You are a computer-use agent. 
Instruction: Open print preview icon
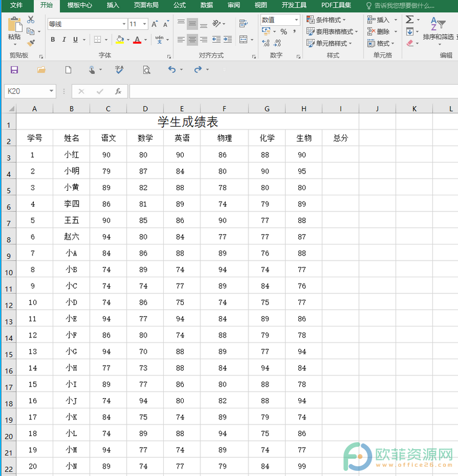click(147, 70)
